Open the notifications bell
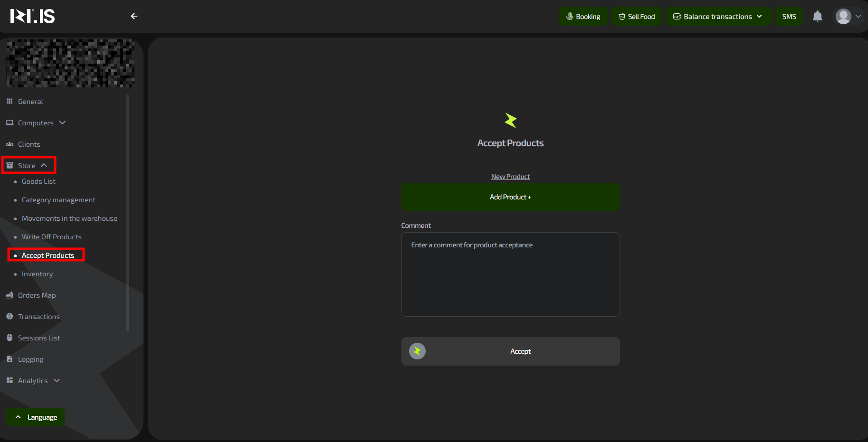This screenshot has width=868, height=442. pos(817,17)
